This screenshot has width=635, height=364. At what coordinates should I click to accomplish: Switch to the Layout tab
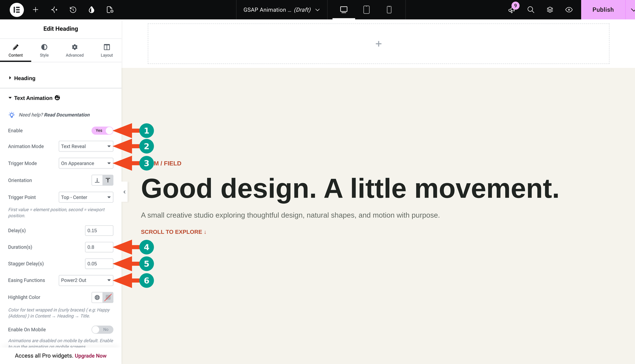tap(107, 50)
